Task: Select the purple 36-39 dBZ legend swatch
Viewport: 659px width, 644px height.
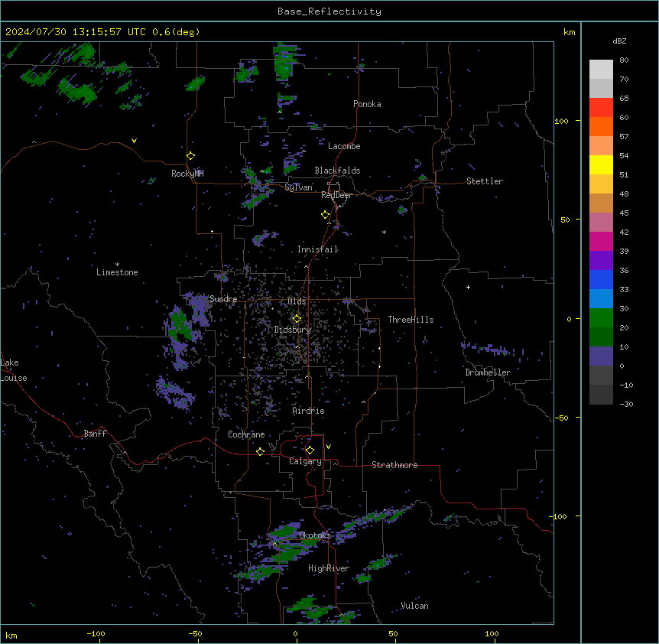Action: [x=601, y=261]
